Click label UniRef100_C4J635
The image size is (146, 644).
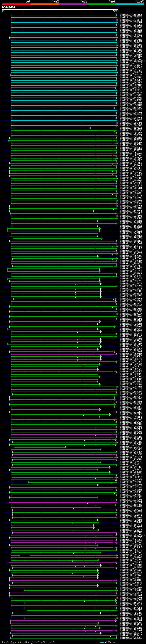(x=131, y=100)
